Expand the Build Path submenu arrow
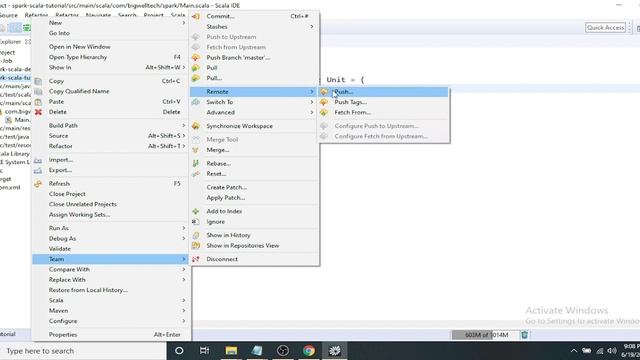Screen dimensions: 640x360 pos(184,125)
